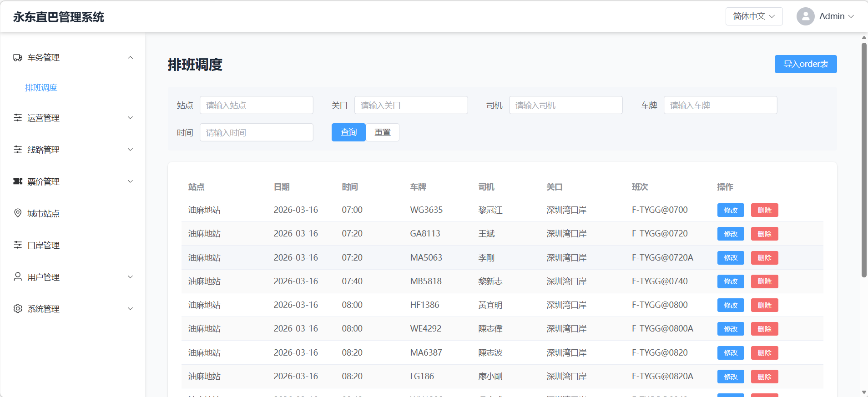Click the gear icon beside 系统管理

(18, 309)
